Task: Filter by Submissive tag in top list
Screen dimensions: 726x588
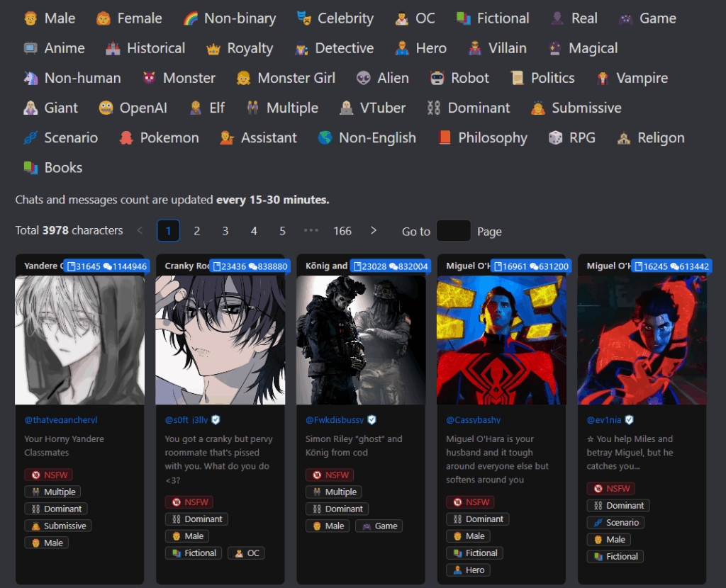Action: (x=576, y=108)
